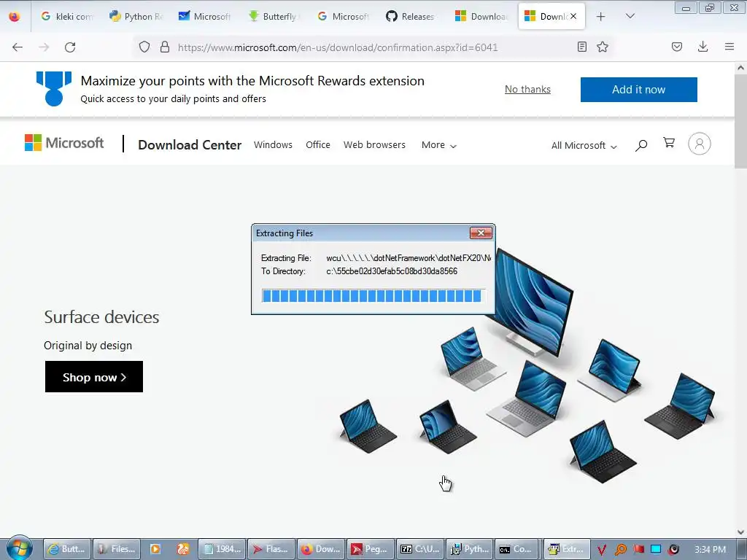
Task: Open the shopping cart icon
Action: 669,143
